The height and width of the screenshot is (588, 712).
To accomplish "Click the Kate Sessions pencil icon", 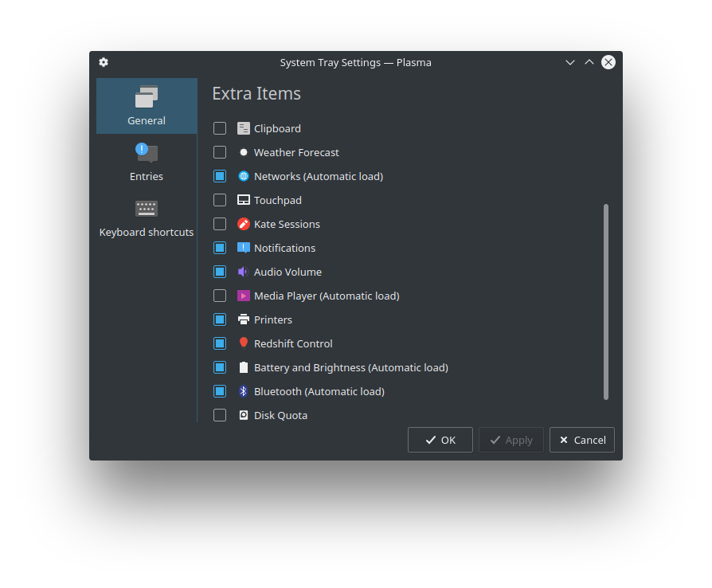I will pos(244,224).
